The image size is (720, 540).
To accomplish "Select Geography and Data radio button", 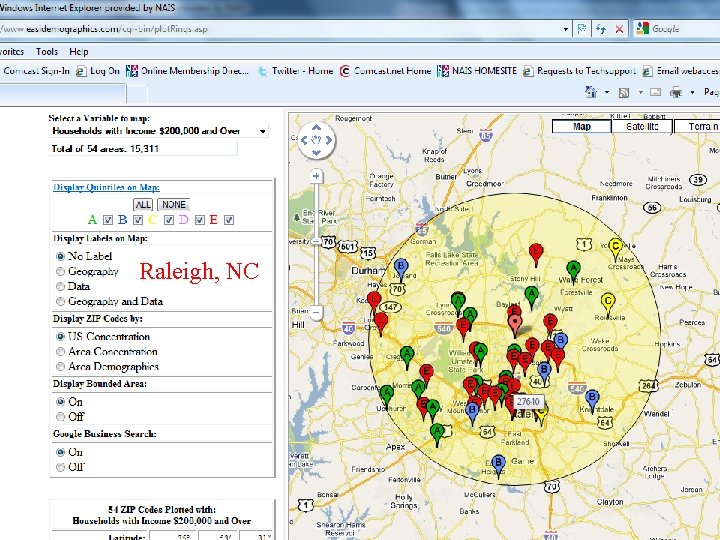I will pos(60,301).
